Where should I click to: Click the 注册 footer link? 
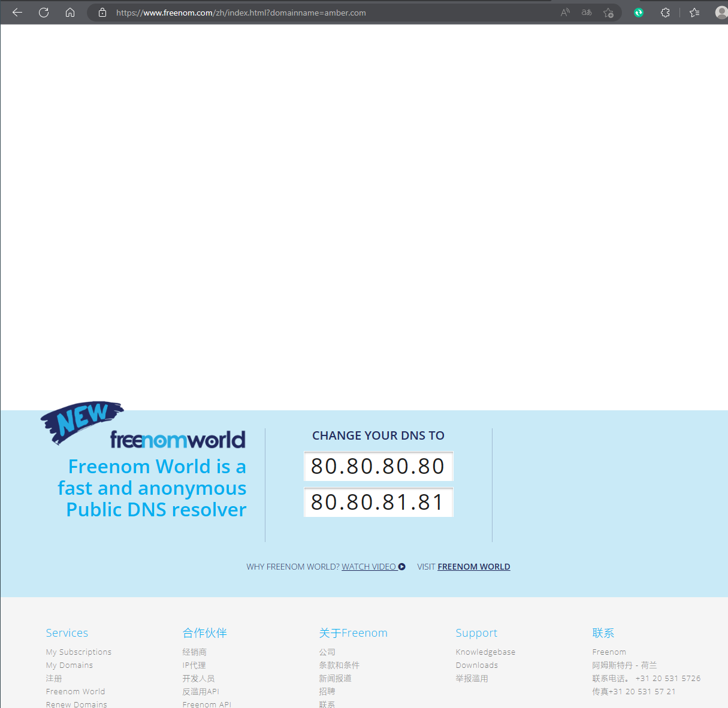[54, 678]
